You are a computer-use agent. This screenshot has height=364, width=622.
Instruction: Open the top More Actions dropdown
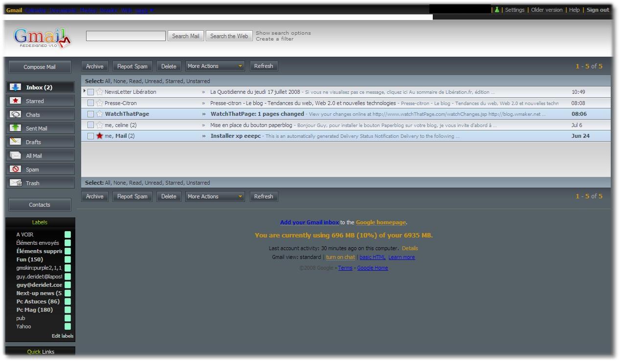pyautogui.click(x=215, y=66)
